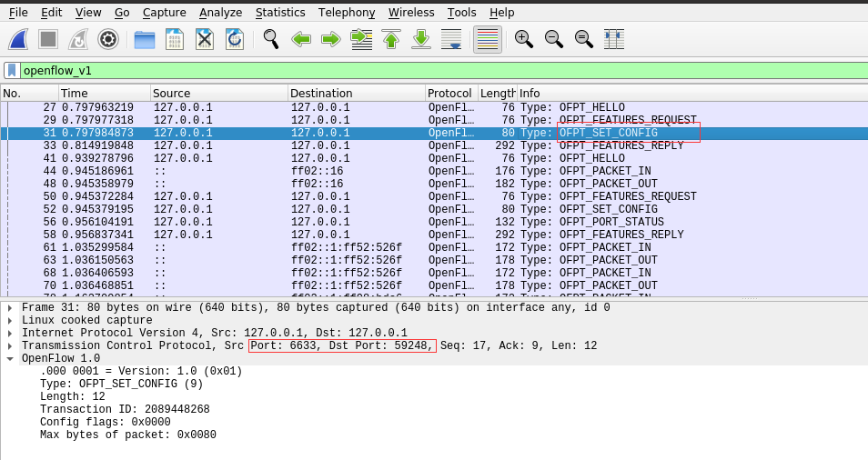Select packet 63 OFPT_PACKET_OUT row
This screenshot has width=868, height=460.
pyautogui.click(x=434, y=260)
